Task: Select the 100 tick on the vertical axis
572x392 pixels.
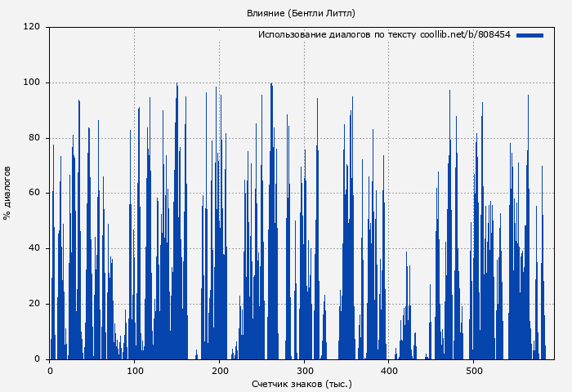Action: tap(32, 82)
